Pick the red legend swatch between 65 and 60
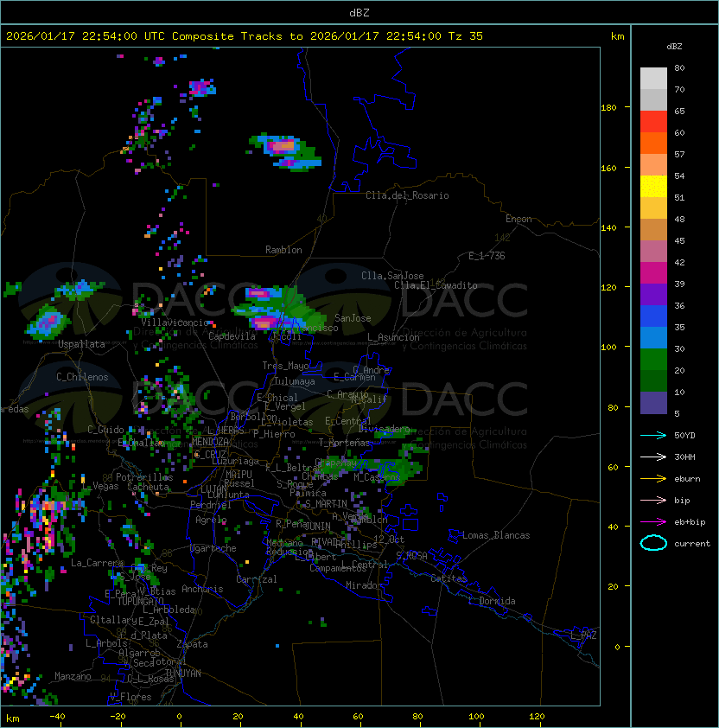Viewport: 719px width, 728px height. [x=653, y=122]
